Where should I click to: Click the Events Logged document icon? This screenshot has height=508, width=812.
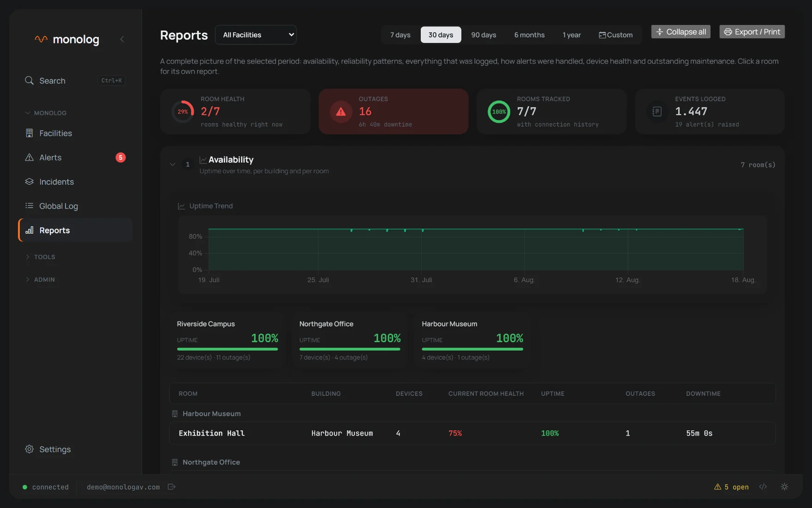click(657, 112)
